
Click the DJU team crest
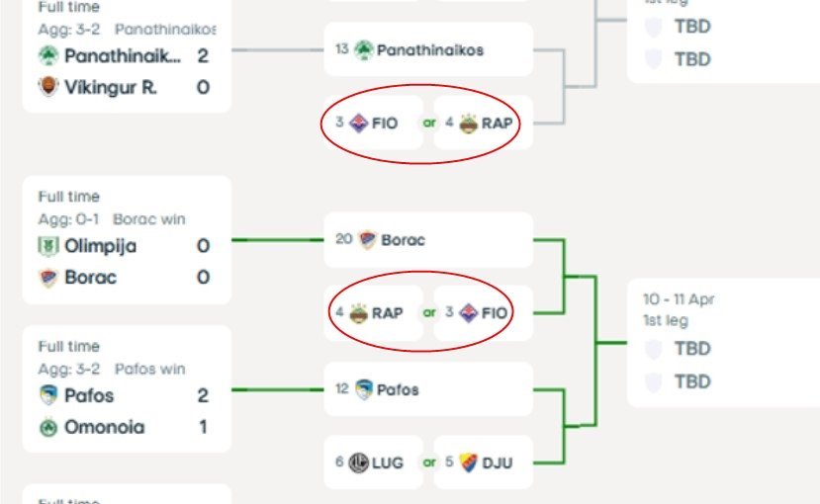468,462
